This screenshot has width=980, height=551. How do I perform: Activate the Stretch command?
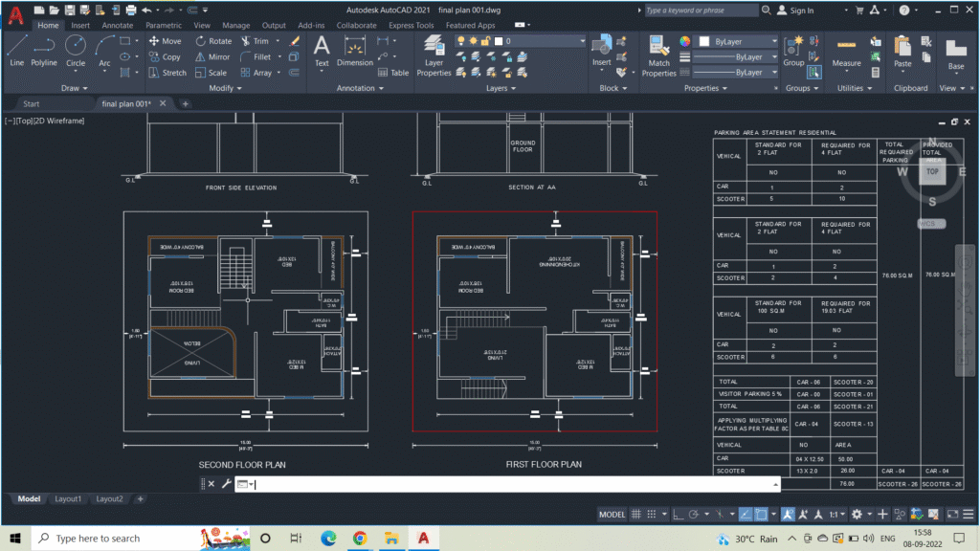tap(167, 73)
